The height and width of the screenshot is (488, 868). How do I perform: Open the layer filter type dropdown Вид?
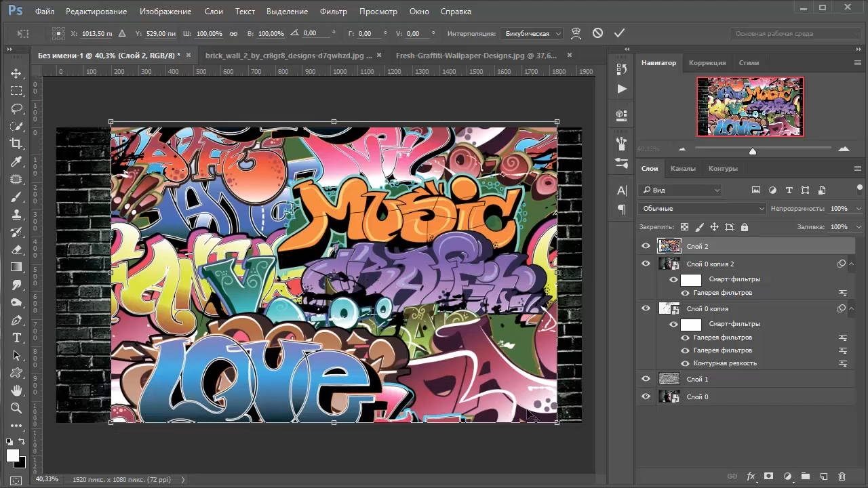coord(680,190)
